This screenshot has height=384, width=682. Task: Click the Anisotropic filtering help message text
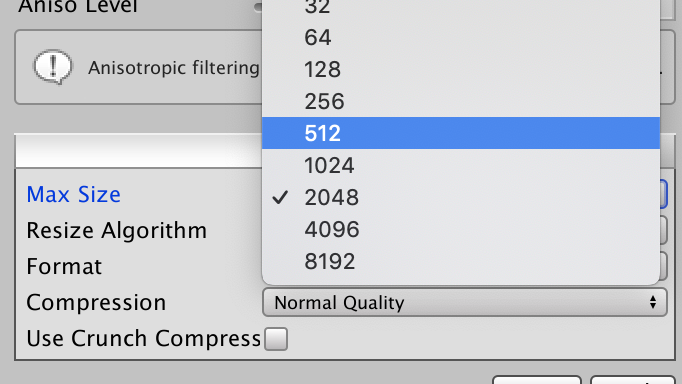click(174, 68)
